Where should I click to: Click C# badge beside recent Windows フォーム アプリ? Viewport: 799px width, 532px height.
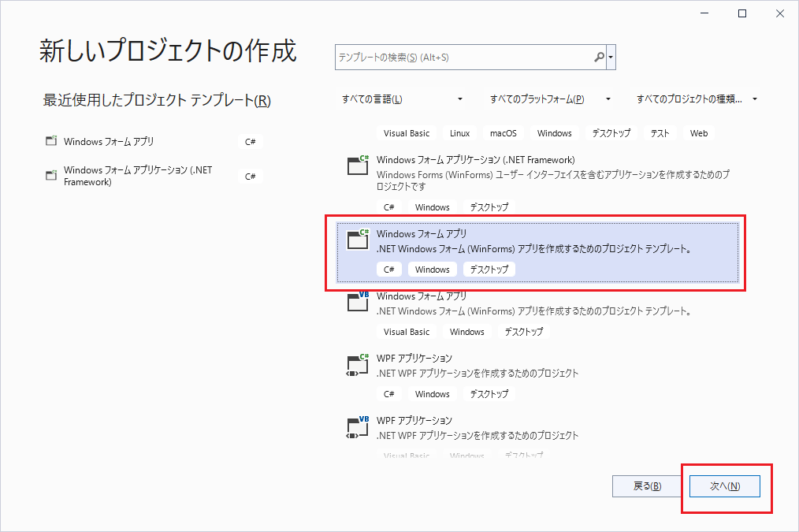[x=251, y=142]
